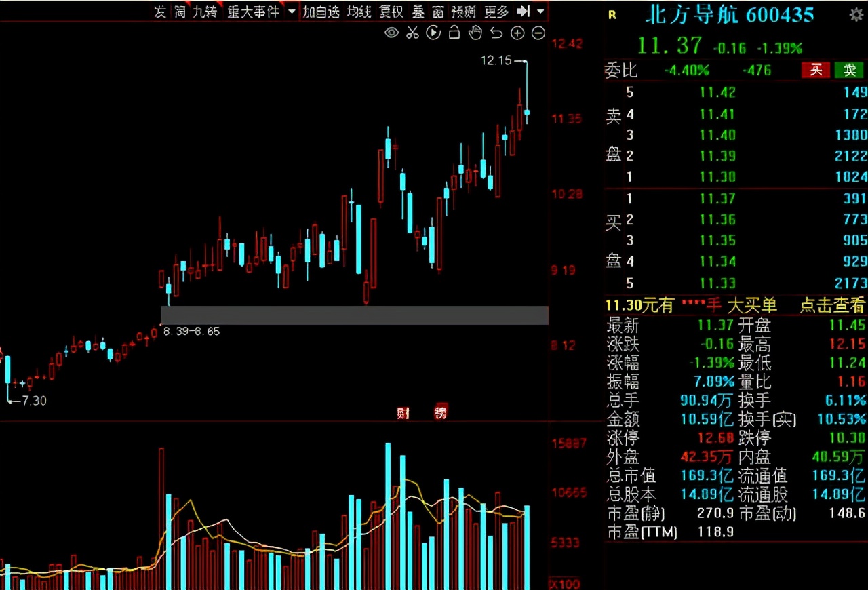The height and width of the screenshot is (590, 868).
Task: Toggle the padlock icon to lock chart
Action: coord(454,33)
